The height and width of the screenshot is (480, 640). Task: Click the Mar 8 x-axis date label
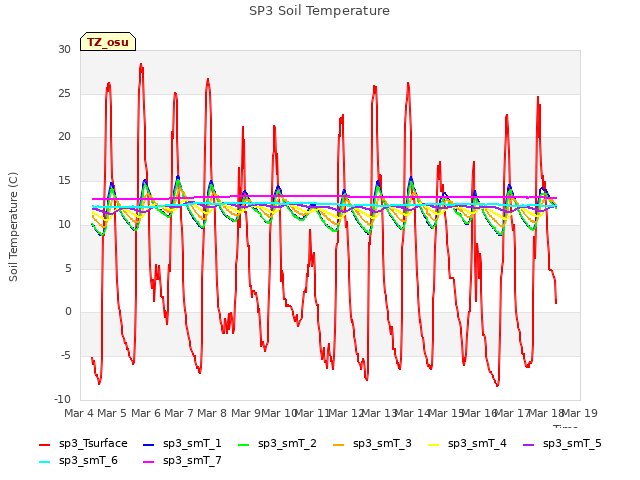click(x=212, y=413)
